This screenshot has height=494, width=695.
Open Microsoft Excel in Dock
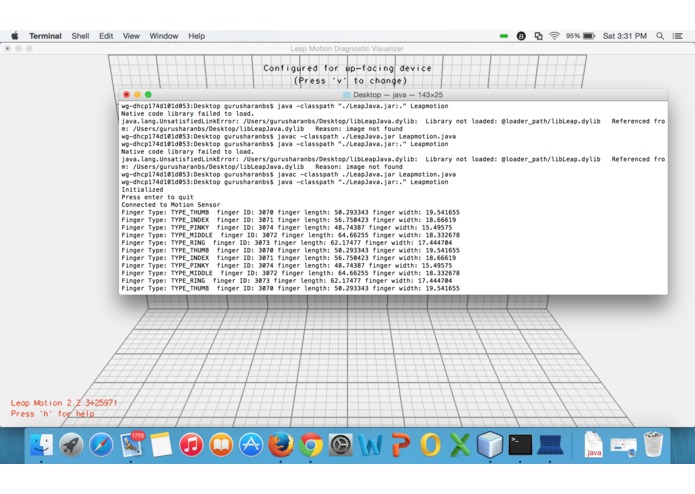point(460,444)
